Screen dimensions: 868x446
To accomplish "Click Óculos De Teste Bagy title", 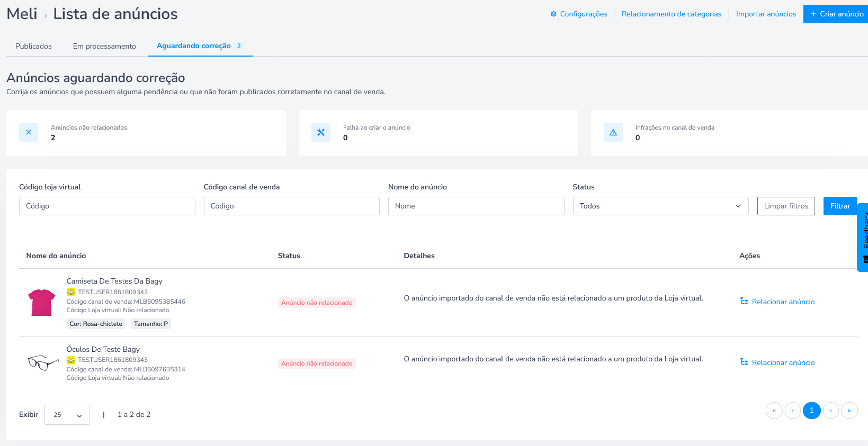I will [x=103, y=349].
